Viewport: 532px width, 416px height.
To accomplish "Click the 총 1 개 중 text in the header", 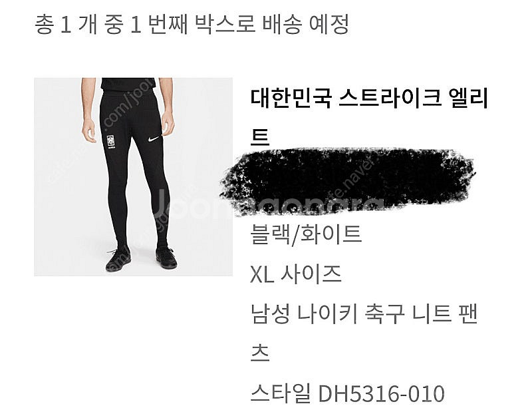I will [78, 25].
